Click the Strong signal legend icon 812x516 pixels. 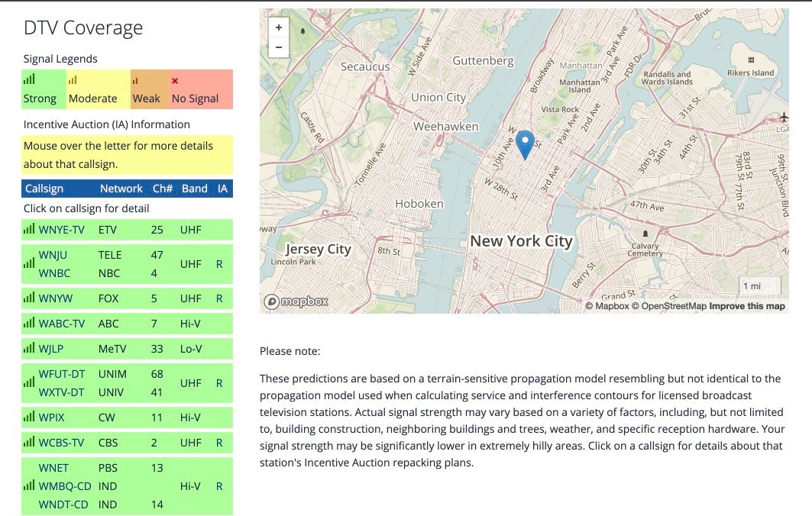(x=29, y=79)
